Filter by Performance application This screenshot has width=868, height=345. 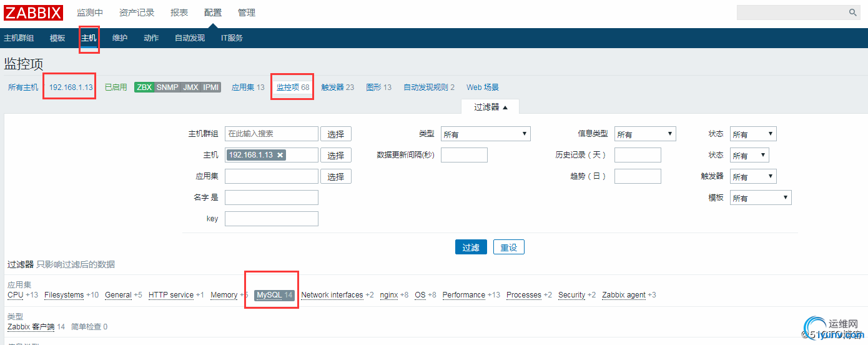click(464, 295)
